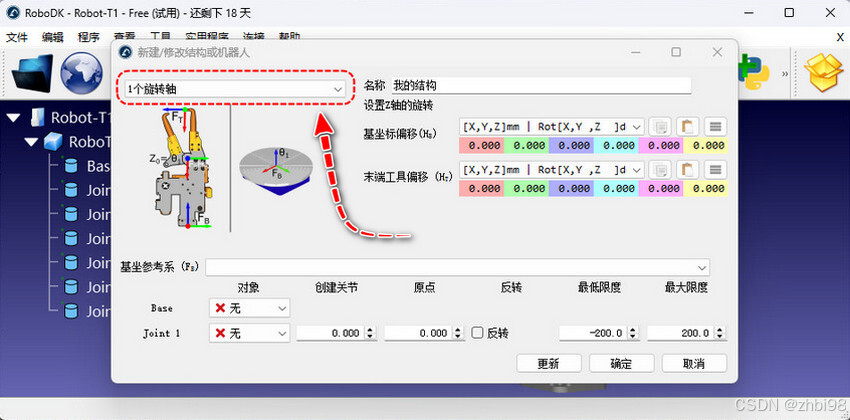Viewport: 850px width, 420px height.
Task: Collapse the Robot-T1 station tree node
Action: pyautogui.click(x=12, y=117)
